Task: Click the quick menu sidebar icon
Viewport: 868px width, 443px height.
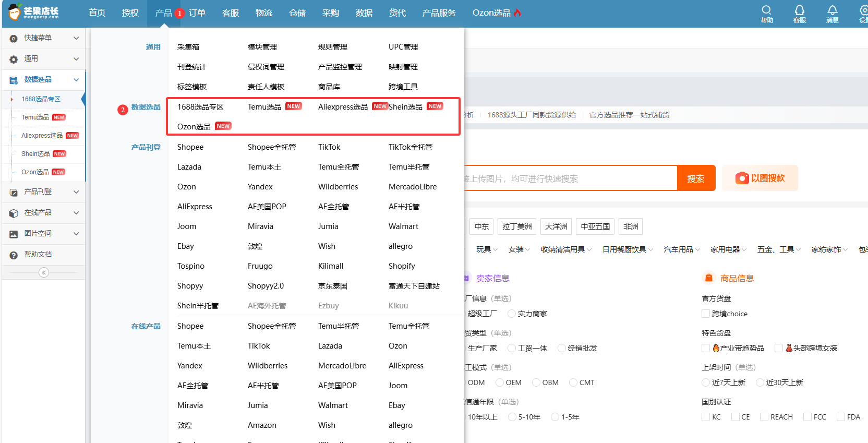Action: pos(14,39)
